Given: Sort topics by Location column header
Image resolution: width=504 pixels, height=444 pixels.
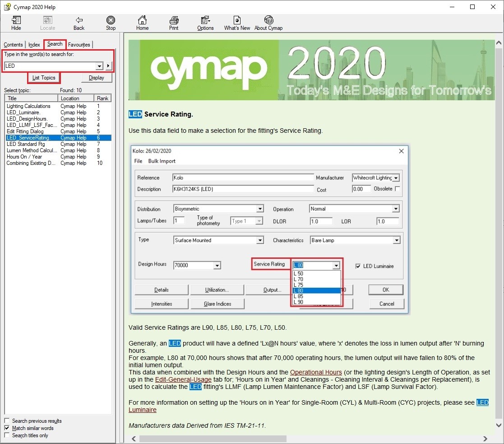Looking at the screenshot, I should [76, 98].
